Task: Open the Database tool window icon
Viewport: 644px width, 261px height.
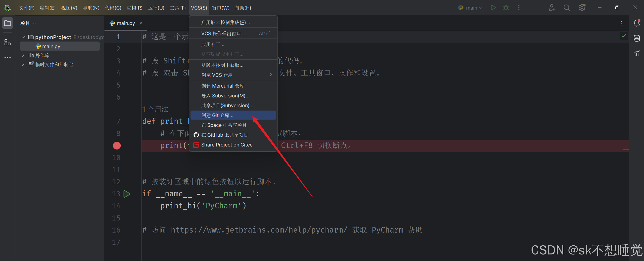Action: (637, 38)
